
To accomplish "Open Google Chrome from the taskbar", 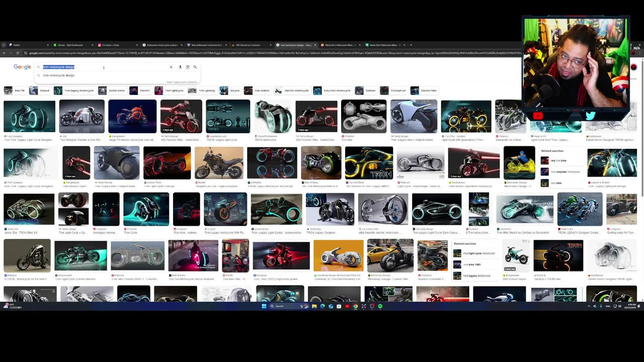I will [x=355, y=306].
